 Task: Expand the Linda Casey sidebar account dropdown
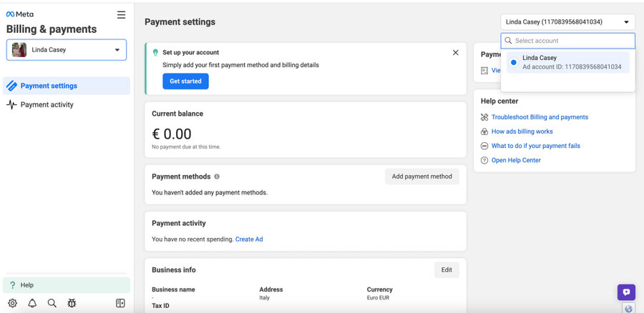tap(67, 49)
